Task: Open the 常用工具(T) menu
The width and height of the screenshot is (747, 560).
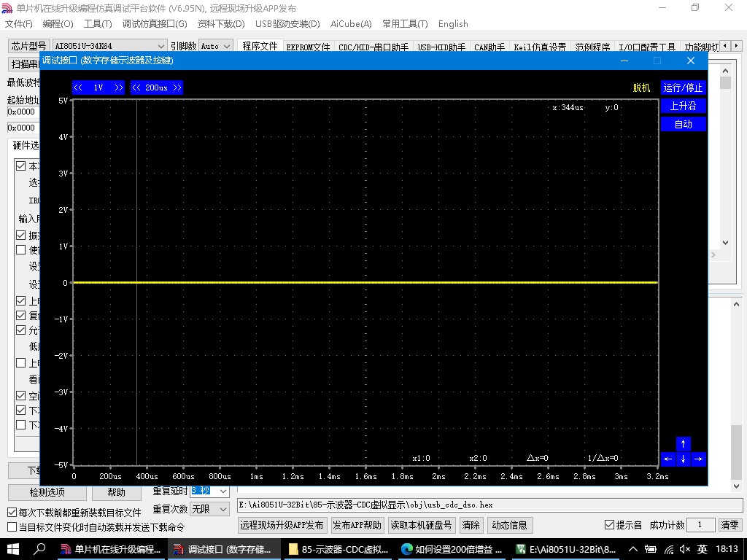Action: pos(405,24)
